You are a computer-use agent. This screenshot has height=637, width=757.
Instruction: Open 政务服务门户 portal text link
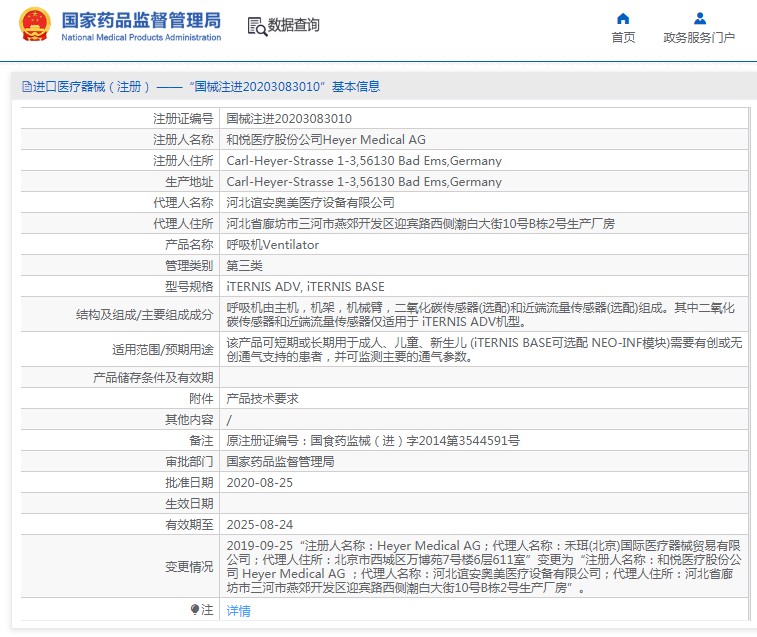[x=699, y=38]
